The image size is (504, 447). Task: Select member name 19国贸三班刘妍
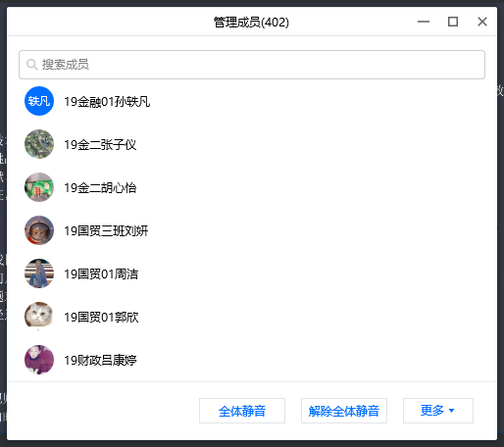click(x=106, y=231)
